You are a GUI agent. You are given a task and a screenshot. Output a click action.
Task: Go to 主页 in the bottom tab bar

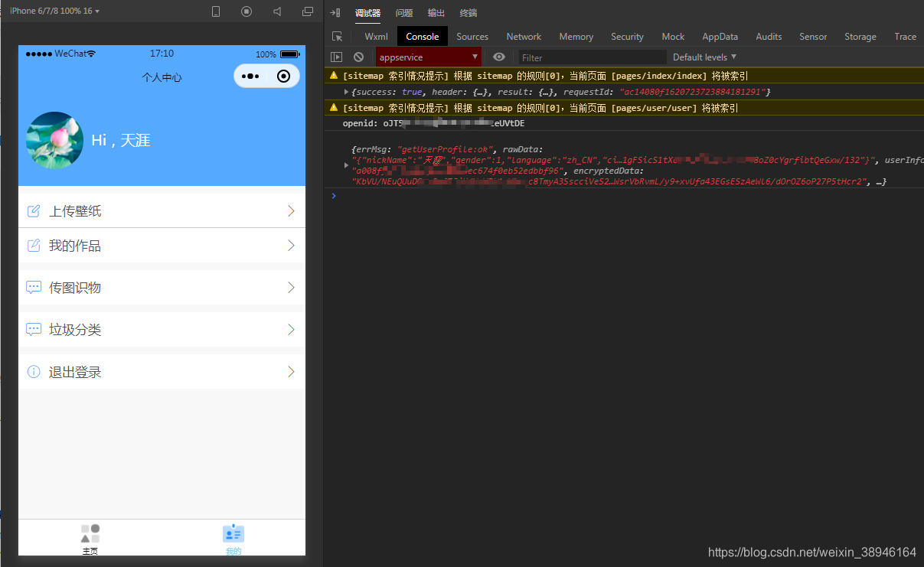90,539
